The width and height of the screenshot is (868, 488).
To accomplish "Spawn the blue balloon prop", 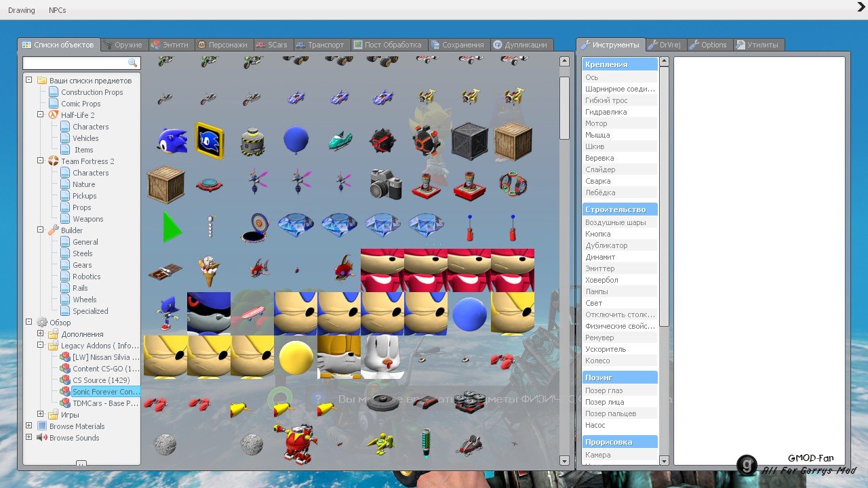I will pyautogui.click(x=296, y=140).
